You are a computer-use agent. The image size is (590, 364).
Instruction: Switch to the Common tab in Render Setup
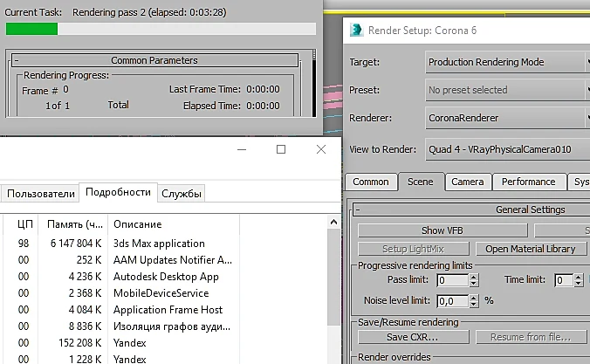pos(371,182)
